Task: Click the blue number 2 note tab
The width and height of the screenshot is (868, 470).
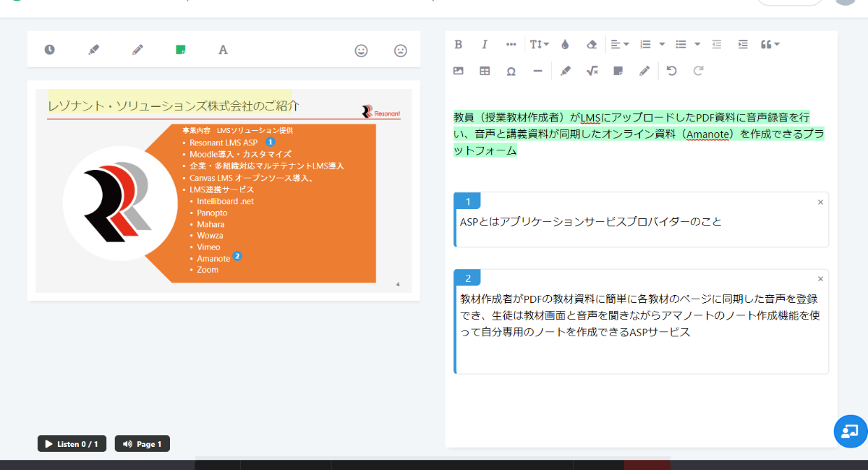Action: pos(468,278)
